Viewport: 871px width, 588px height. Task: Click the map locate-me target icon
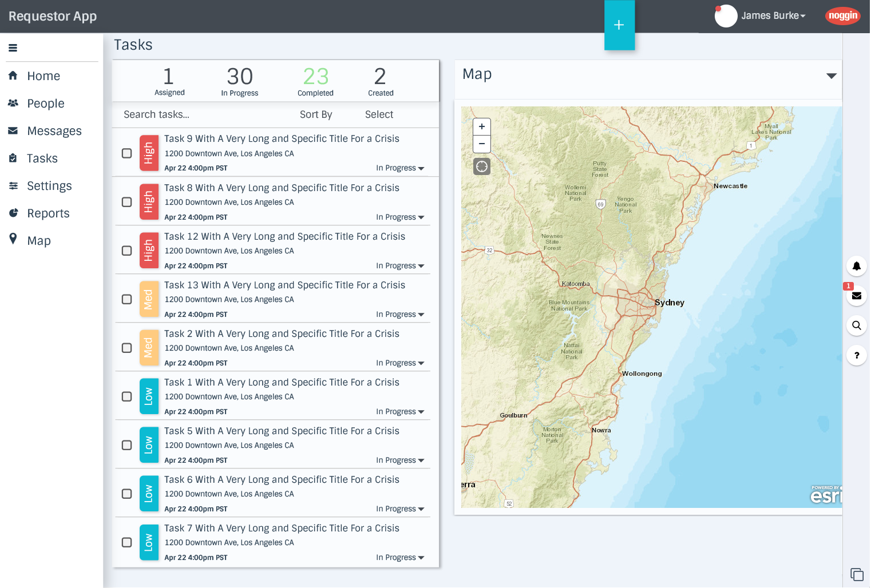coord(482,166)
